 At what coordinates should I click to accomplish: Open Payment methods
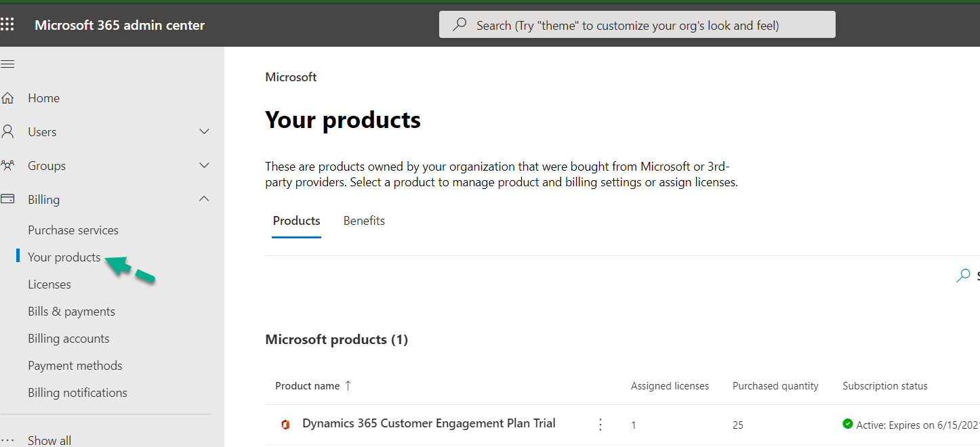tap(75, 366)
